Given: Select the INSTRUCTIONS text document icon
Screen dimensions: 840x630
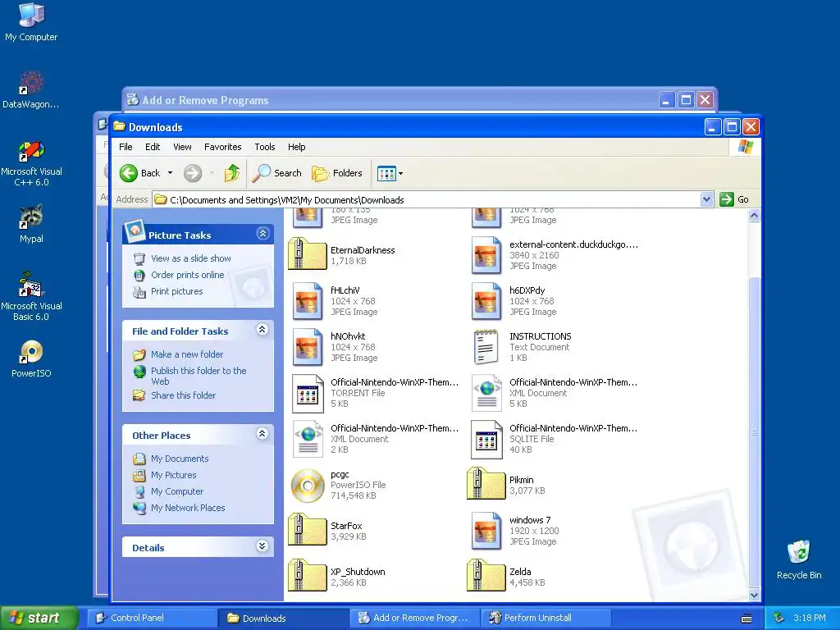Looking at the screenshot, I should [x=486, y=347].
